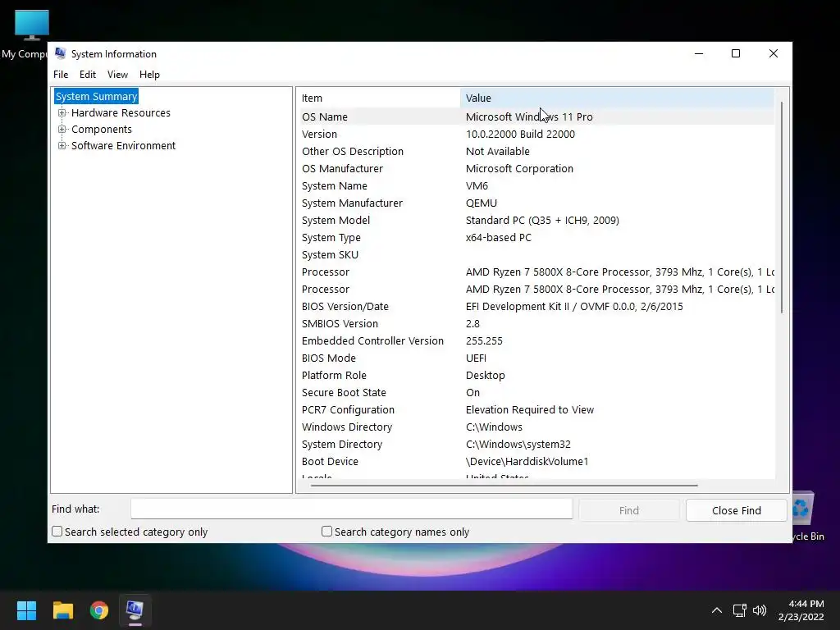Screen dimensions: 840x630
Task: Select Components label in tree
Action: click(101, 129)
